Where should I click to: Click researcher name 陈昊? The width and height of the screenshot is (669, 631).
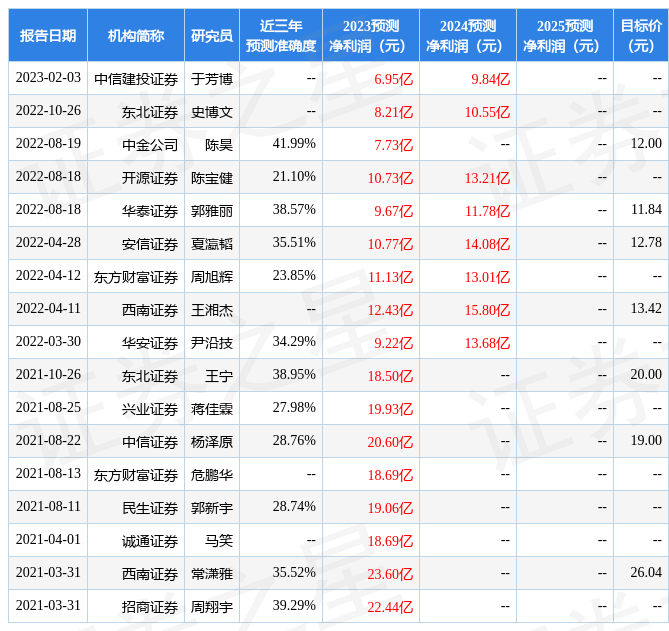[x=219, y=145]
